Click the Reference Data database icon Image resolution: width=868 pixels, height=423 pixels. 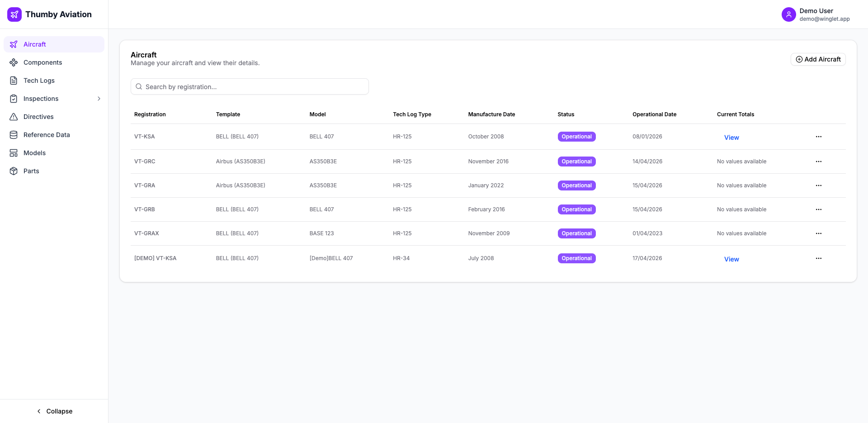point(14,135)
